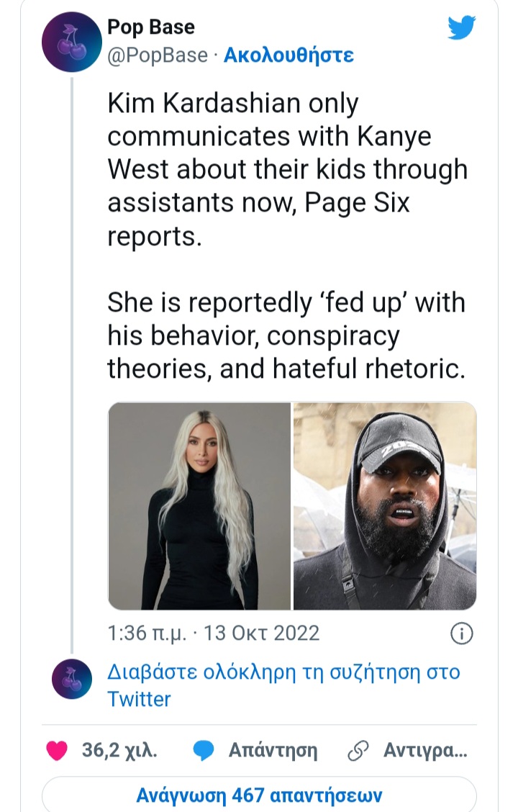Screen dimensions: 518x812
Task: Click the tweet text about Page Six
Action: [288, 170]
